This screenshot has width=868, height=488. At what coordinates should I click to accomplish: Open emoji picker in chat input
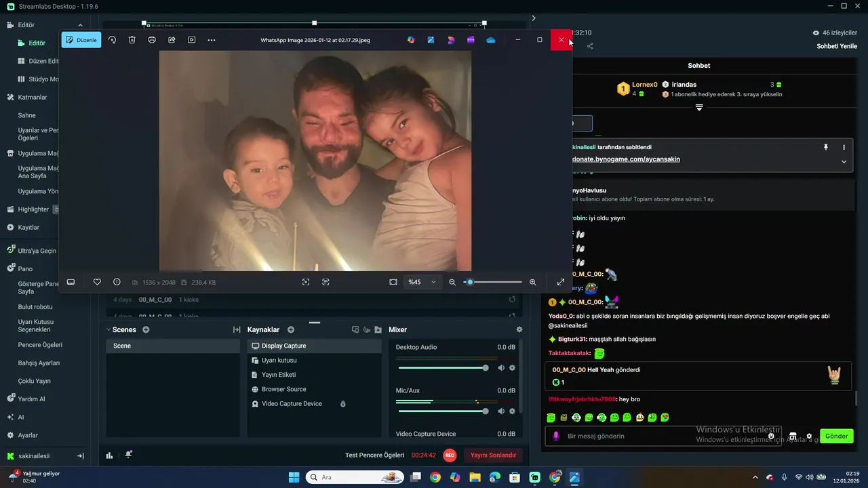click(x=771, y=436)
